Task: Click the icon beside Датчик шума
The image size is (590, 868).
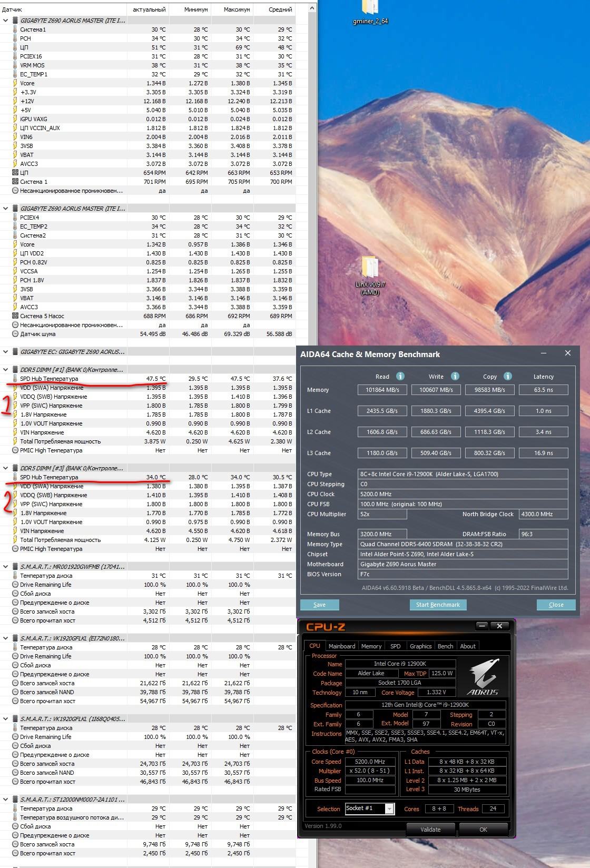Action: coord(15,334)
